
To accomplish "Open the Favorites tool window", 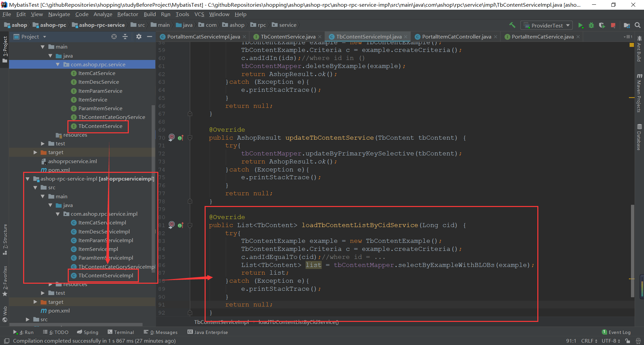I will click(x=5, y=281).
